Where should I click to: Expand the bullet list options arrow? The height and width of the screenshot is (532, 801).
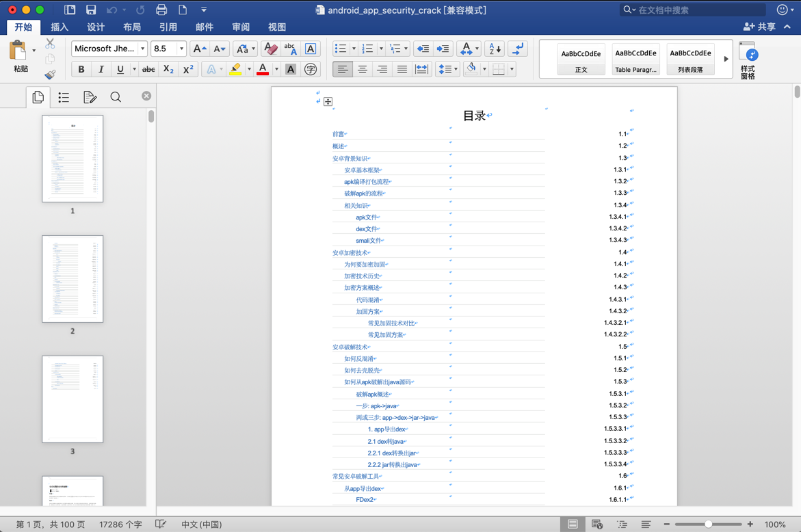pos(354,49)
